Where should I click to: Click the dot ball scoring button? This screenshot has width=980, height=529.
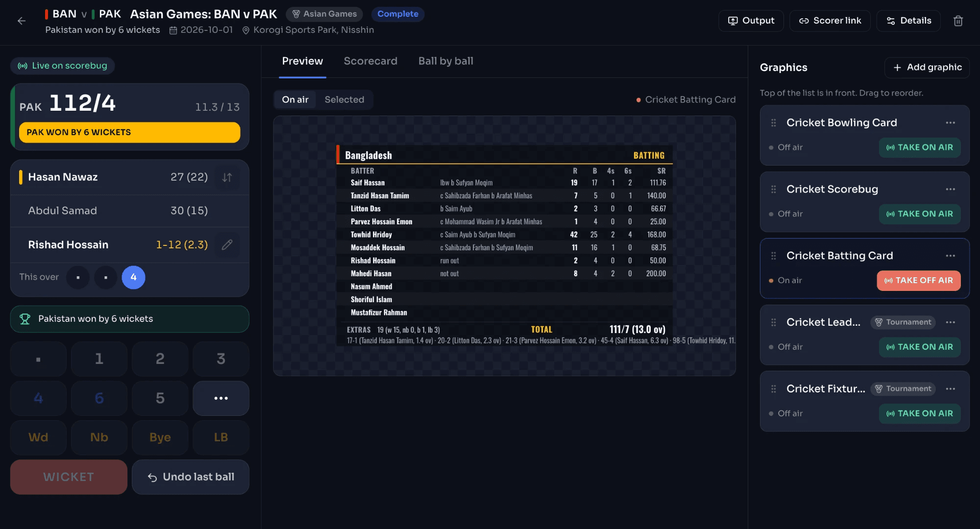click(x=38, y=359)
